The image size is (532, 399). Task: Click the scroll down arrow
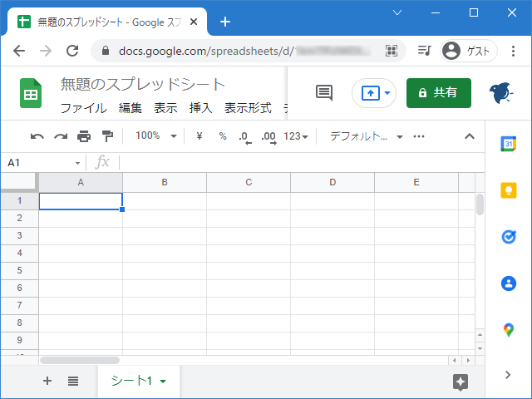click(480, 348)
